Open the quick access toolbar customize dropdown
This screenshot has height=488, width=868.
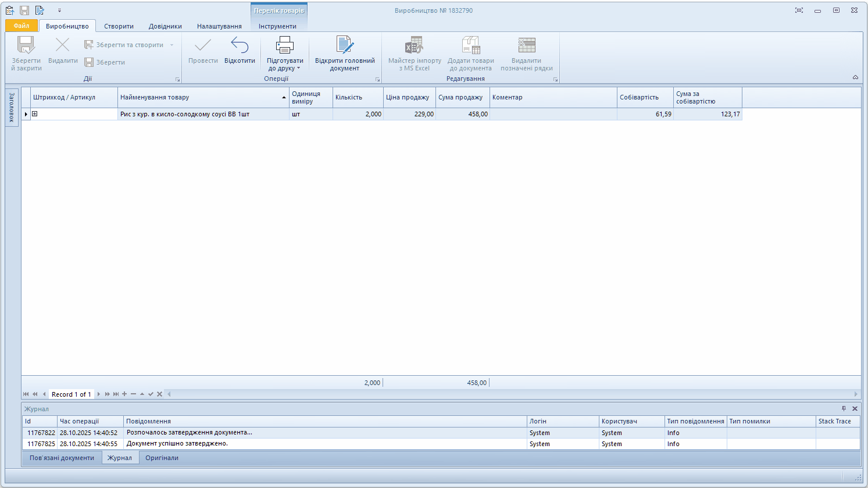59,10
